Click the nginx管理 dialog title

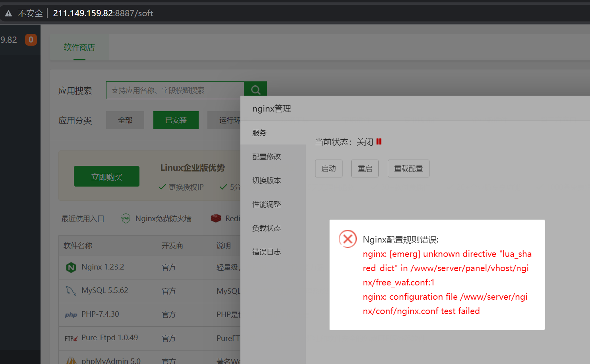click(x=272, y=109)
